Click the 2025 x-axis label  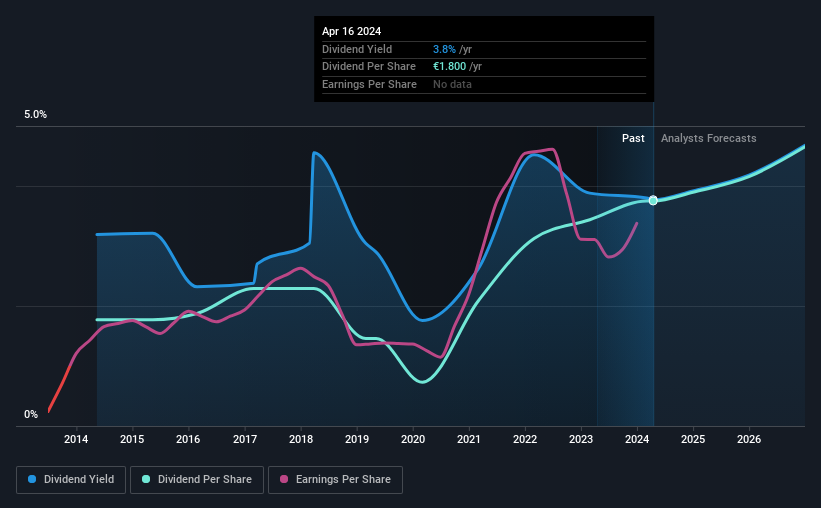click(693, 439)
